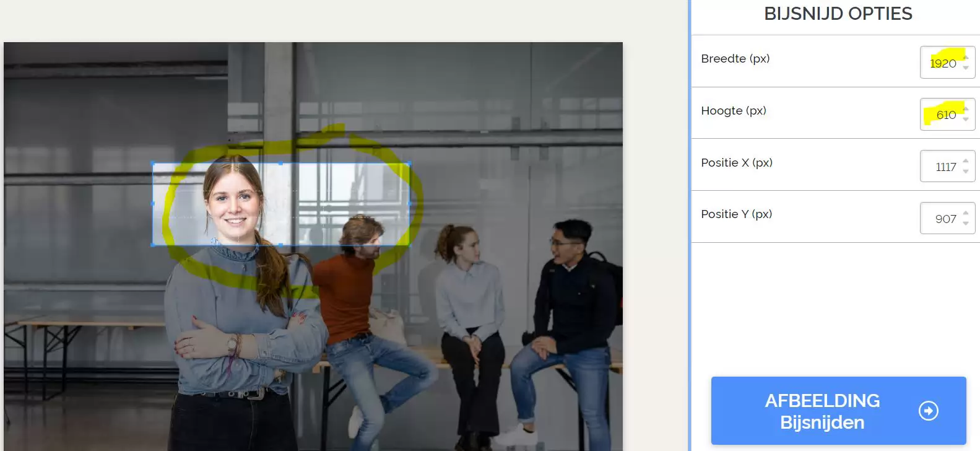The width and height of the screenshot is (980, 451).
Task: Select the Positie Y (px) field
Action: pyautogui.click(x=942, y=219)
